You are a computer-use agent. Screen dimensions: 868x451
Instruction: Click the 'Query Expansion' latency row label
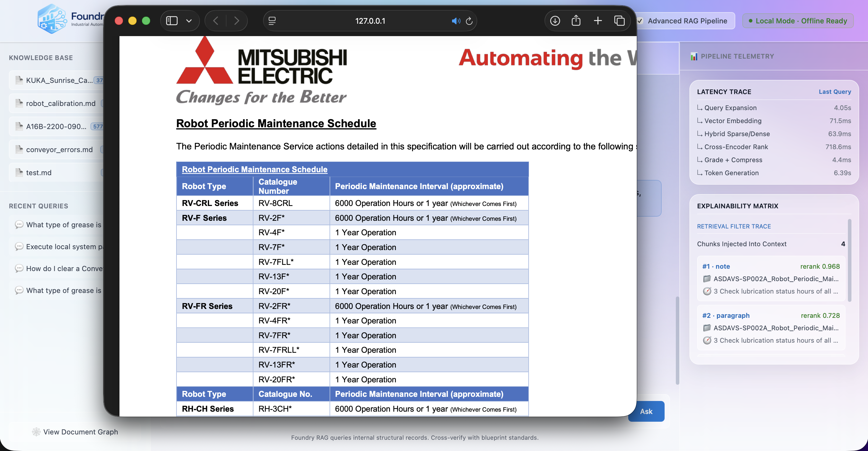tap(730, 108)
